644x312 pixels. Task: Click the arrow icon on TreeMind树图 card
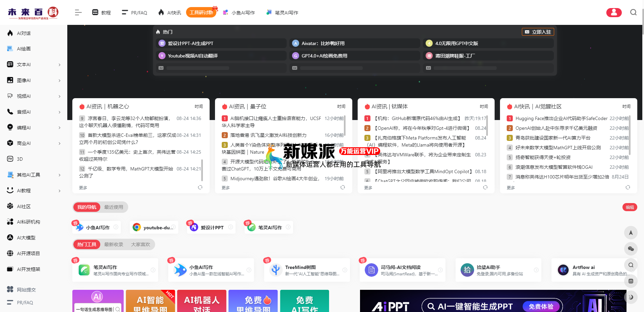tap(345, 270)
